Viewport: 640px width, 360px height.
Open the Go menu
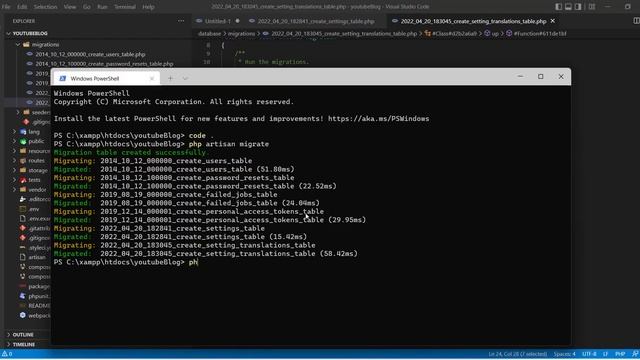tap(87, 7)
